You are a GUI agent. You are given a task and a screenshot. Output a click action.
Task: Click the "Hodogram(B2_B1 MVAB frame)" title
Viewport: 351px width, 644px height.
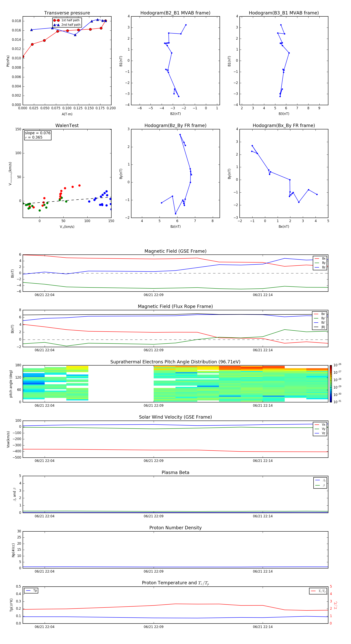(175, 13)
